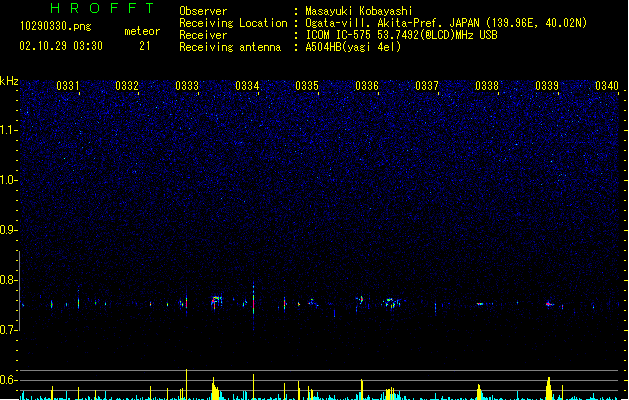Click the tall echo streak just after 0334
Viewport: 629px width, 400px height.
tap(254, 307)
